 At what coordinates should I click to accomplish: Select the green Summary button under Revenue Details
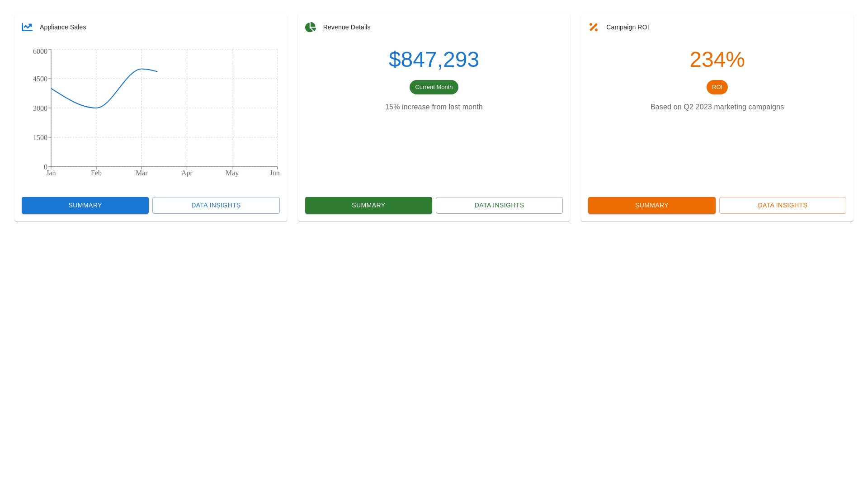click(x=368, y=205)
